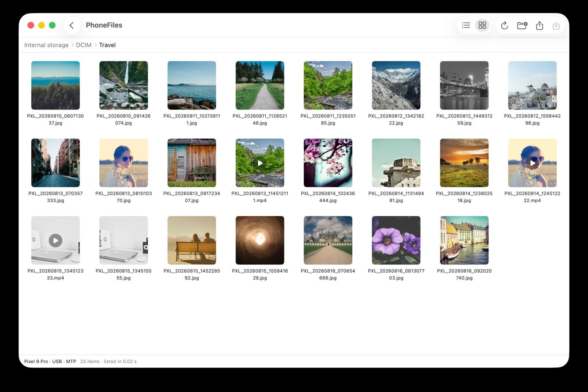Click filename label PXL_20260815_134512333.mp4
Image resolution: width=588 pixels, height=392 pixels.
point(55,274)
